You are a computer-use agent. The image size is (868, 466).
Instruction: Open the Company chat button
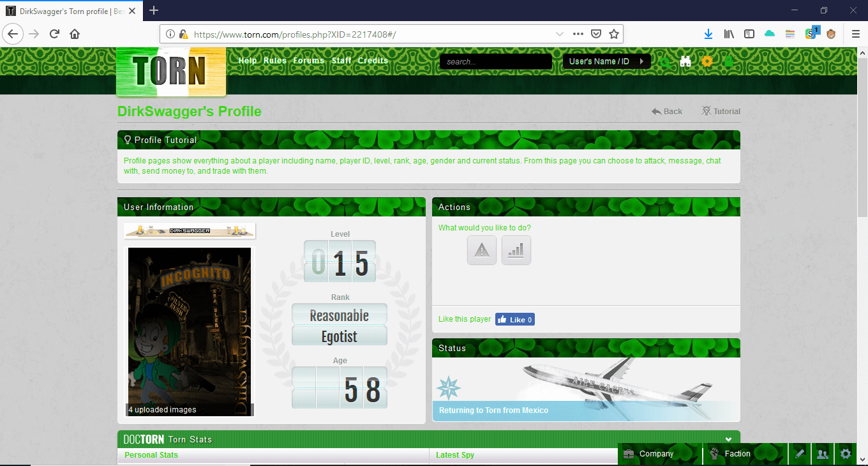point(659,454)
